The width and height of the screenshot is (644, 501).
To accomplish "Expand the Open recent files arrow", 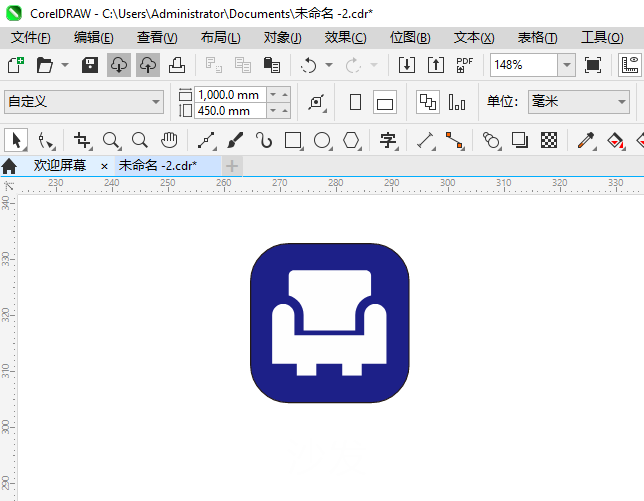I will tap(65, 65).
